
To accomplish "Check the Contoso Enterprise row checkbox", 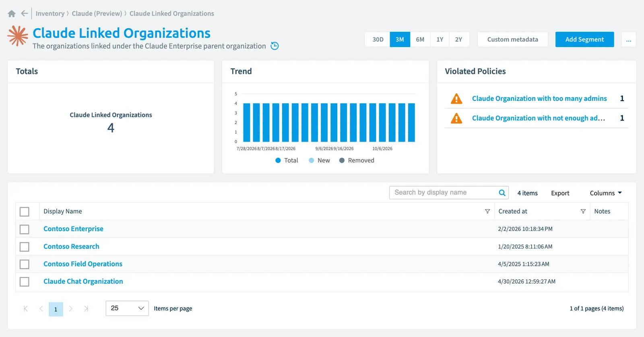I will pyautogui.click(x=25, y=229).
